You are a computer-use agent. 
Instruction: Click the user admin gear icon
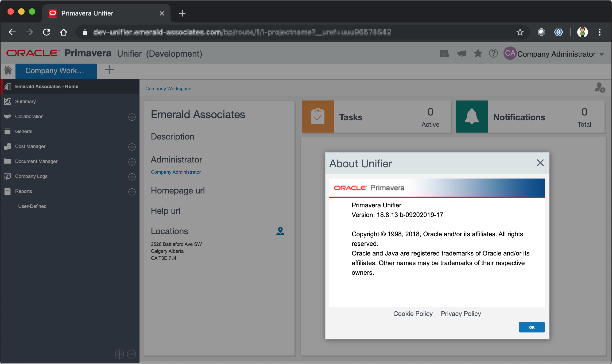point(600,88)
